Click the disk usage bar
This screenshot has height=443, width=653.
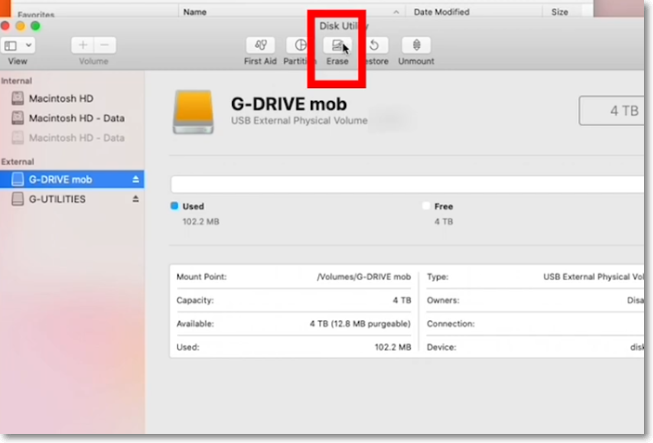(x=407, y=184)
